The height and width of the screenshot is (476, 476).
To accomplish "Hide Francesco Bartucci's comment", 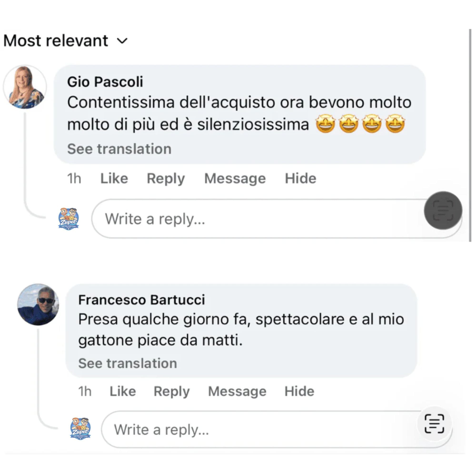I will click(x=299, y=391).
